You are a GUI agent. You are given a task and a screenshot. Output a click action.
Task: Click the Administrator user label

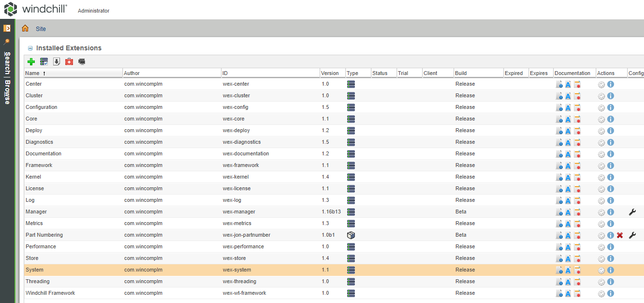pyautogui.click(x=94, y=11)
